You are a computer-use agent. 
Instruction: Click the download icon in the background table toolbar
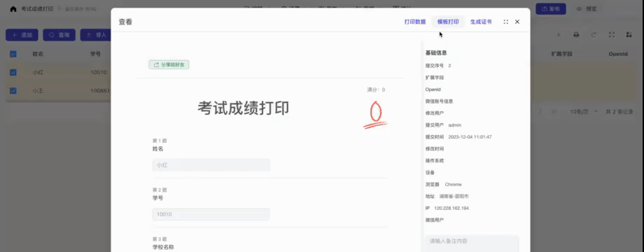click(x=559, y=35)
